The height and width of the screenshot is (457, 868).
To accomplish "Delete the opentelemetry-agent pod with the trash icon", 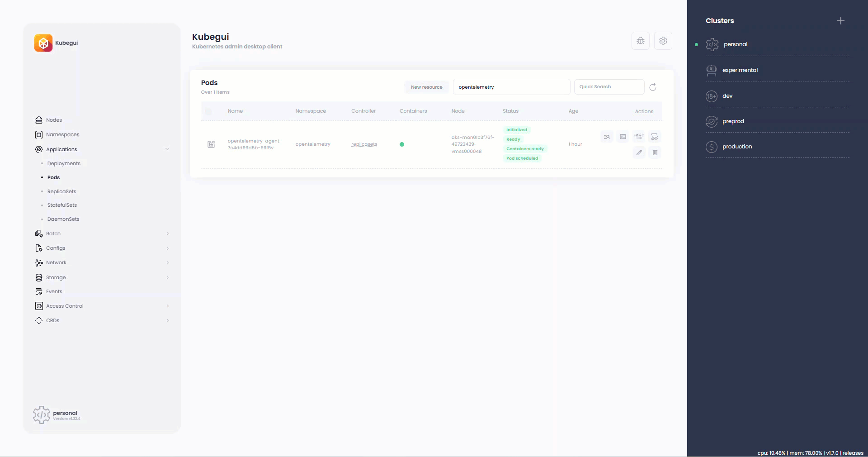I will [x=655, y=152].
